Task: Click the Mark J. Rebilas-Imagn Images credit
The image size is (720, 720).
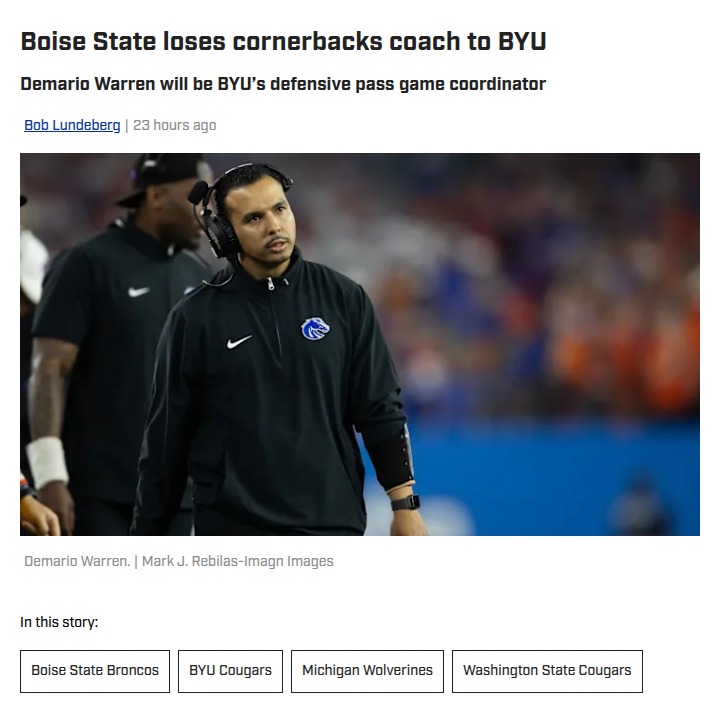Action: (238, 561)
